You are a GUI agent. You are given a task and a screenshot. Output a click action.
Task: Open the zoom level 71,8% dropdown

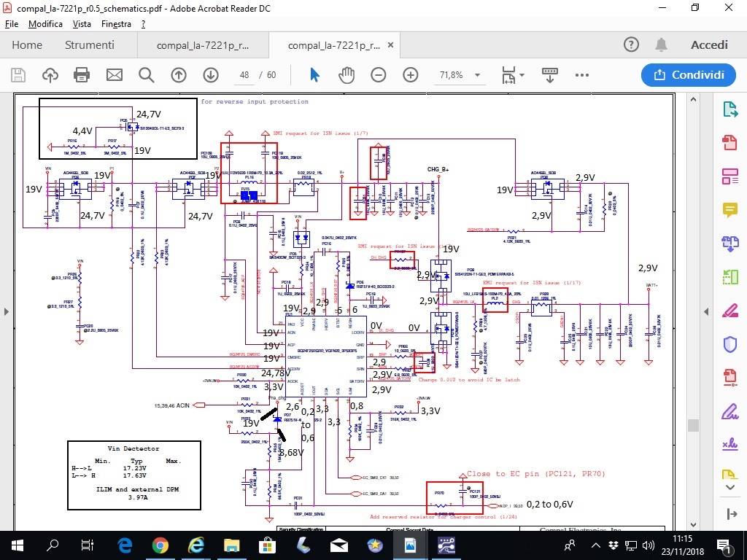[x=478, y=75]
